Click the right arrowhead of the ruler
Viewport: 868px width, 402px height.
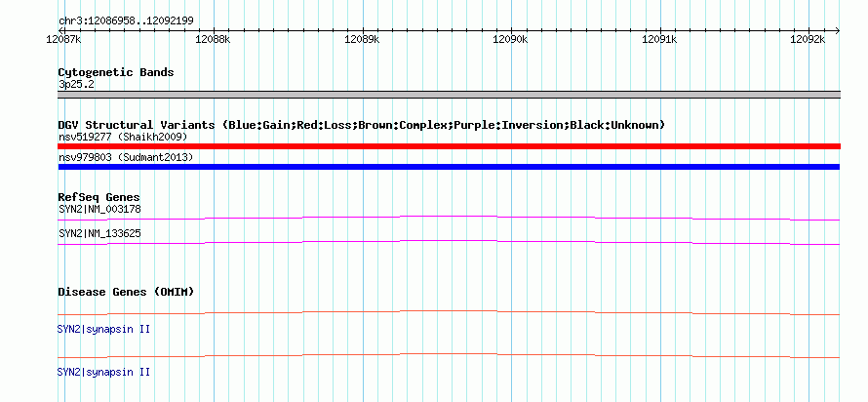(837, 30)
